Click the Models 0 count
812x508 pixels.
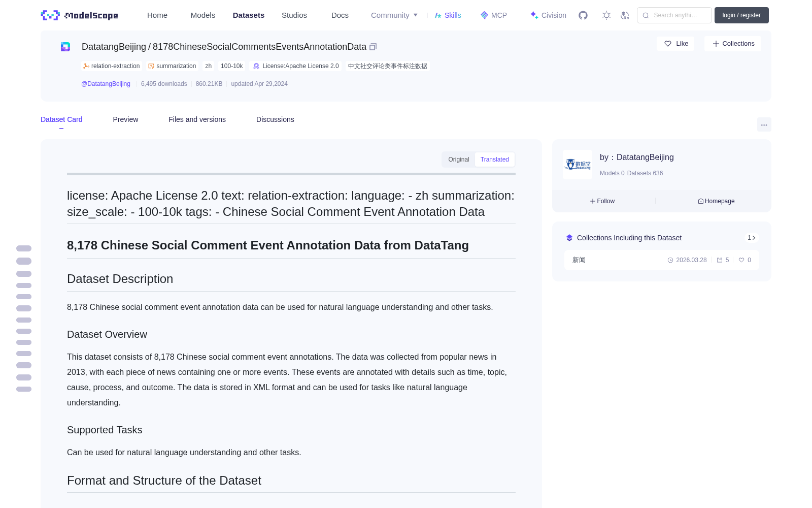(612, 173)
